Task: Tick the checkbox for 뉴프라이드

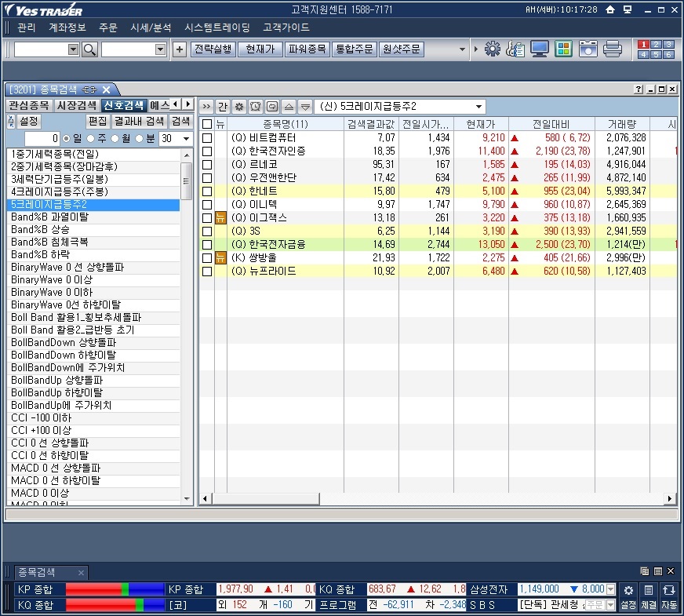Action: [x=207, y=272]
